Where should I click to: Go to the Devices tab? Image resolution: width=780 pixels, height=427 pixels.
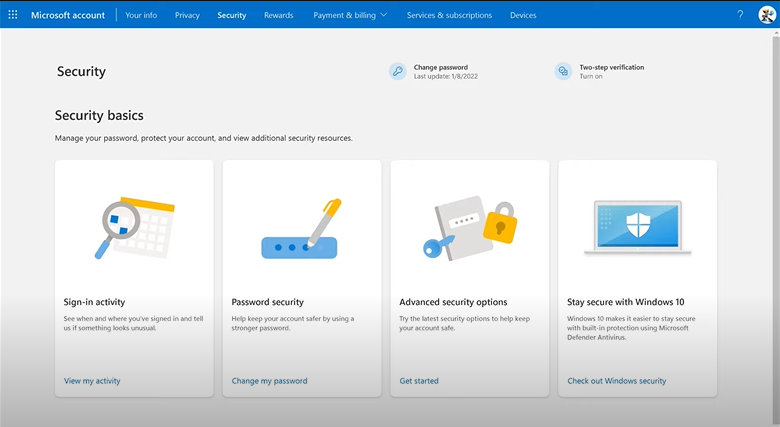tap(523, 15)
